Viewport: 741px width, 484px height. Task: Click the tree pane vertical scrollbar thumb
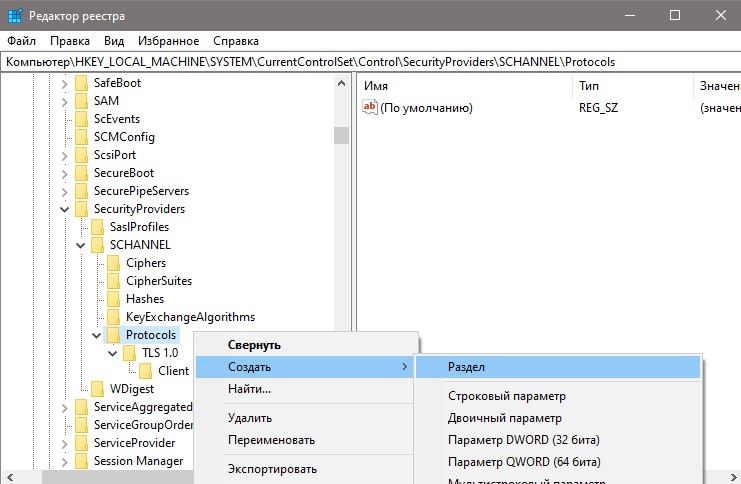click(x=341, y=135)
